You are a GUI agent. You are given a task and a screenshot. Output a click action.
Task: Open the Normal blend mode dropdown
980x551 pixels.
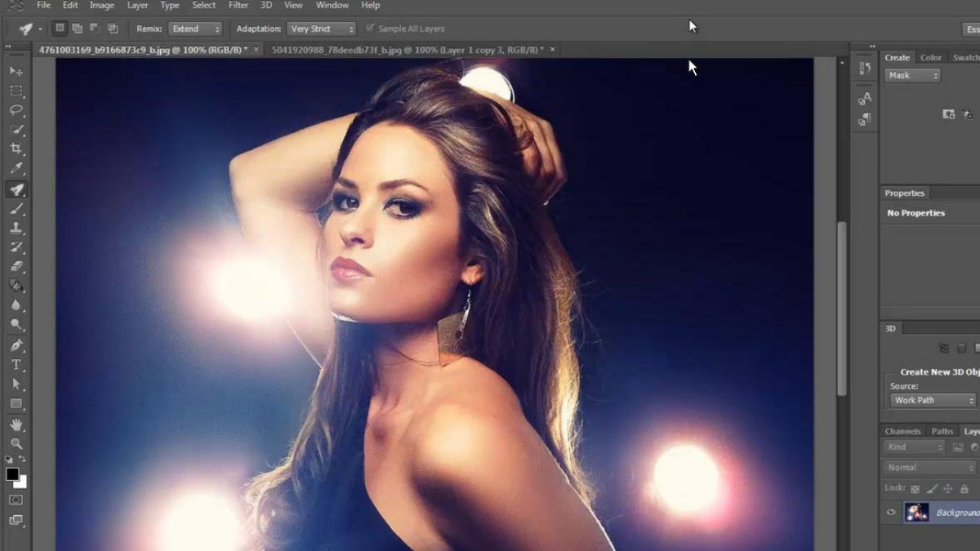point(931,468)
